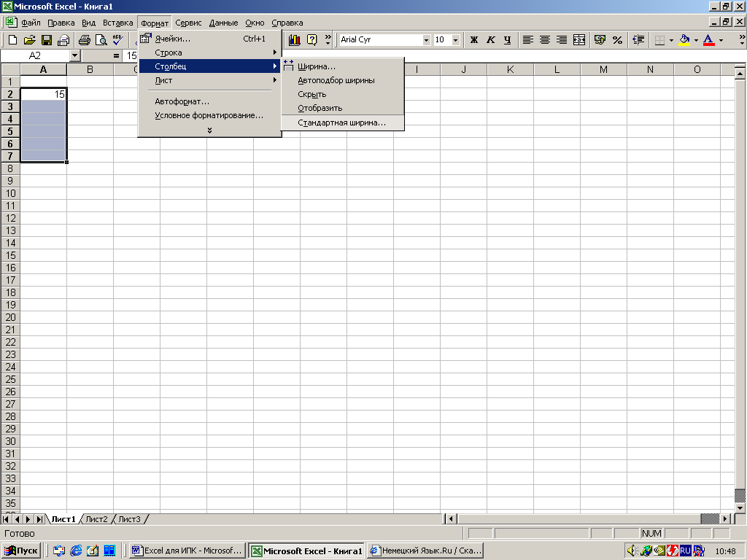Open the Правка menu
Screen dimensions: 747x560
[x=61, y=23]
